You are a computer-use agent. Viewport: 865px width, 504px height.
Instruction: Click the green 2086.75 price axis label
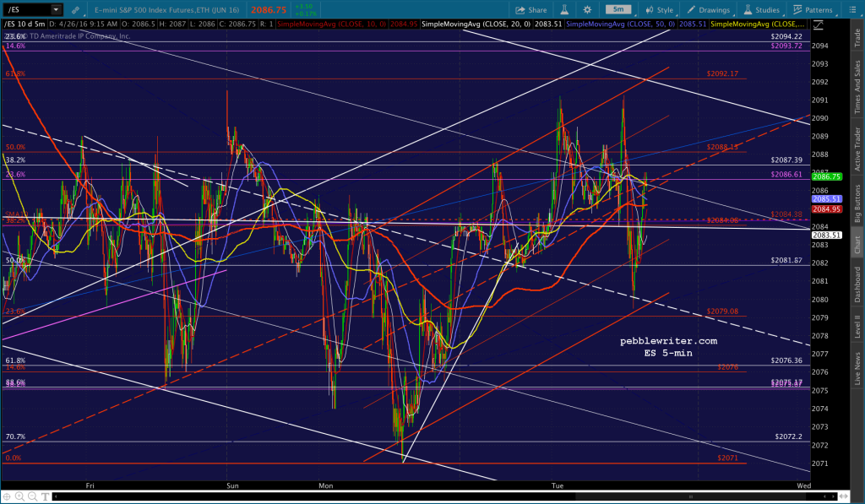coord(826,176)
